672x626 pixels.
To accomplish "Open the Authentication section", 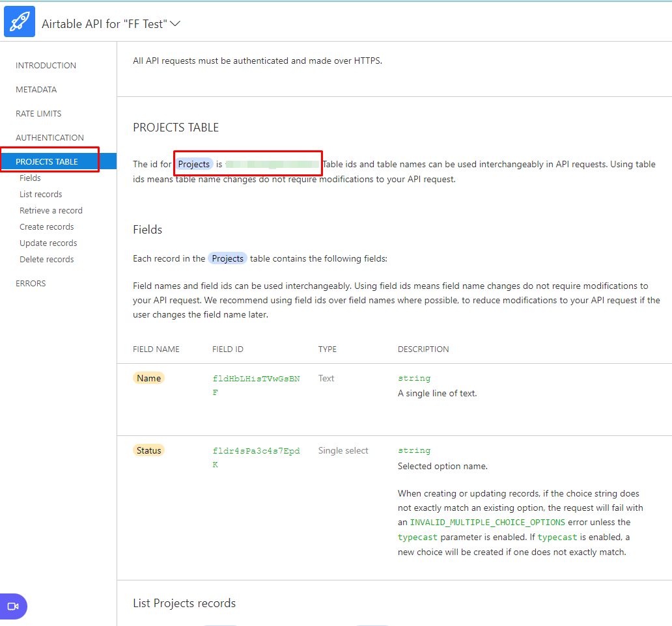I will click(49, 138).
